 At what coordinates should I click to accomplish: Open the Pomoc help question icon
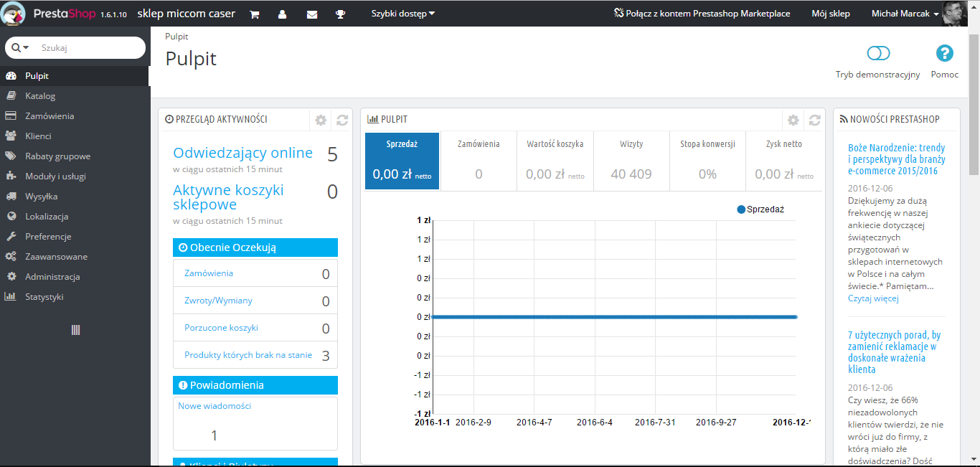[x=945, y=53]
